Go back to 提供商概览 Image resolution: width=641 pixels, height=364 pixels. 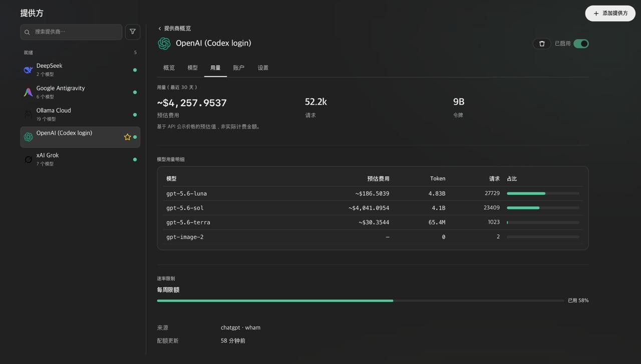174,29
